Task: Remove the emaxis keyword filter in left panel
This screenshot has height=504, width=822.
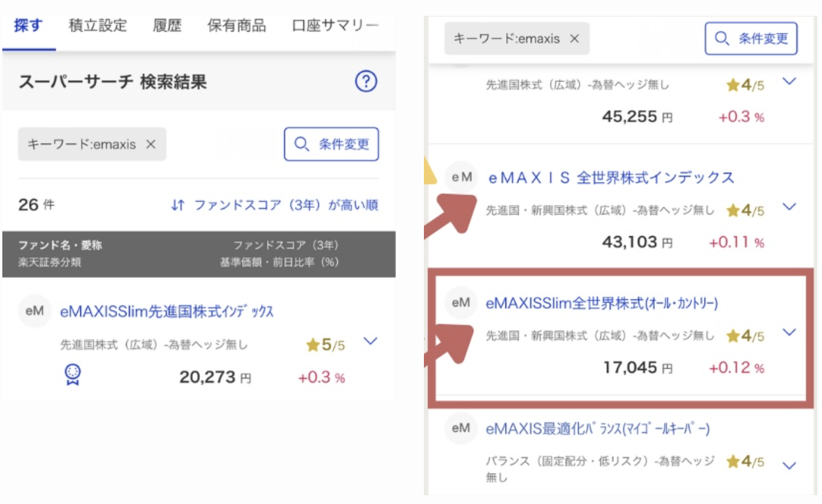Action: tap(151, 144)
